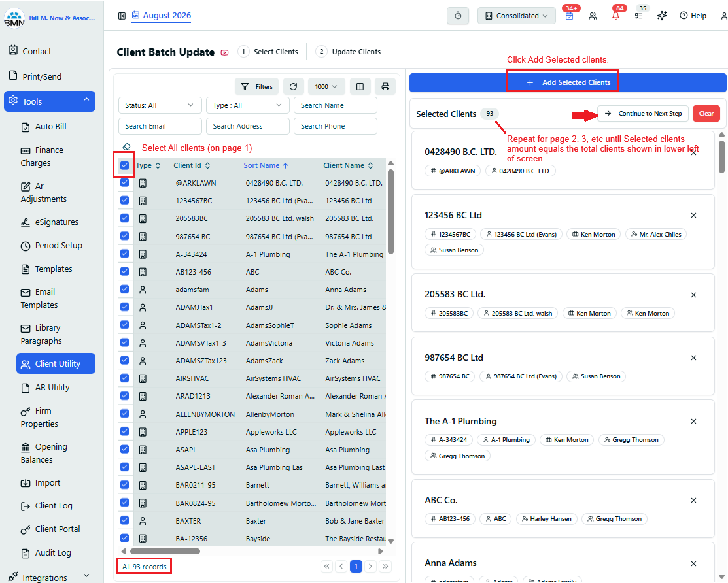Collapse the sidebar panel icon

point(122,16)
